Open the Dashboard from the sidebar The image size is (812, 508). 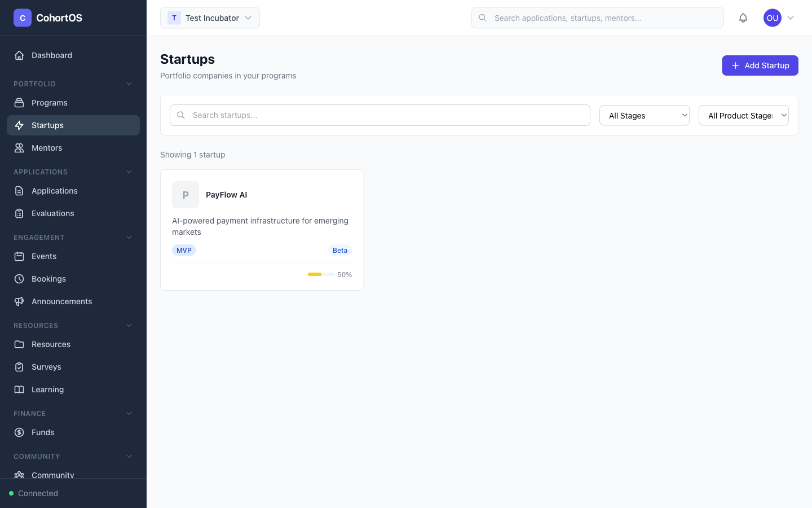point(52,55)
